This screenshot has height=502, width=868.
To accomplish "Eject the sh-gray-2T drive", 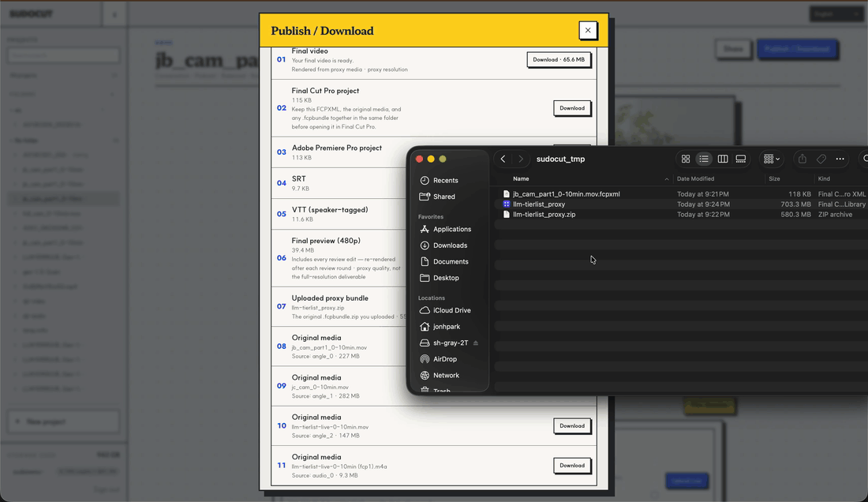I will pos(476,343).
